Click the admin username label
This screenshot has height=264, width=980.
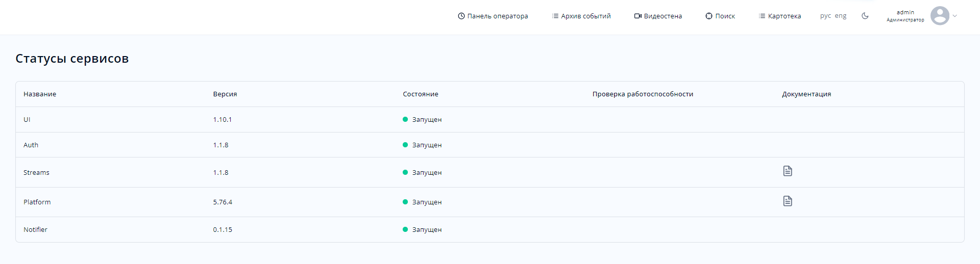(x=905, y=12)
